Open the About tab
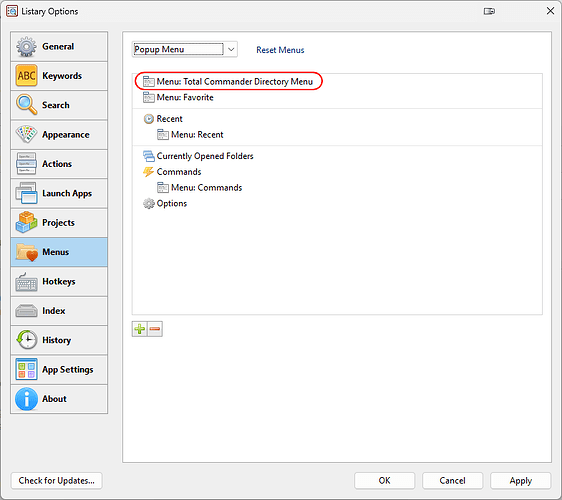 coord(59,399)
